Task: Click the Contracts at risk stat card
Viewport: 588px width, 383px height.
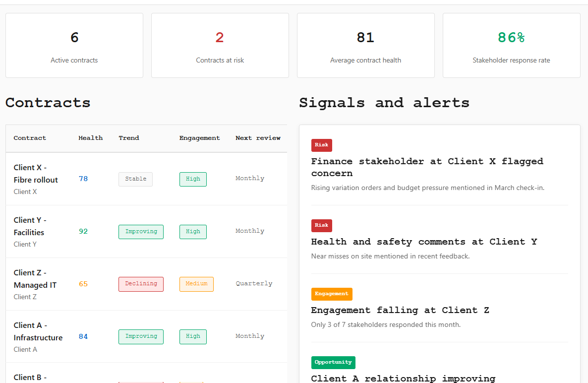Action: click(220, 45)
